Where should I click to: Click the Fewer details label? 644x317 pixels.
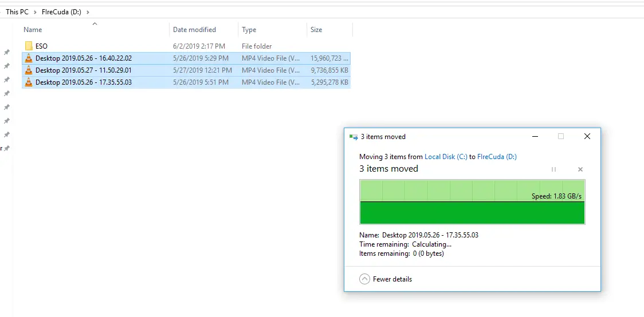(392, 279)
